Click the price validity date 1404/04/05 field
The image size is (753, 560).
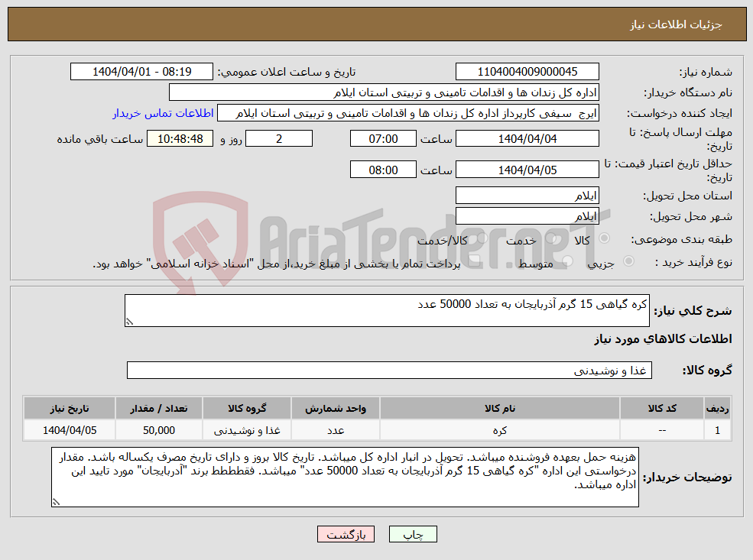coord(527,170)
